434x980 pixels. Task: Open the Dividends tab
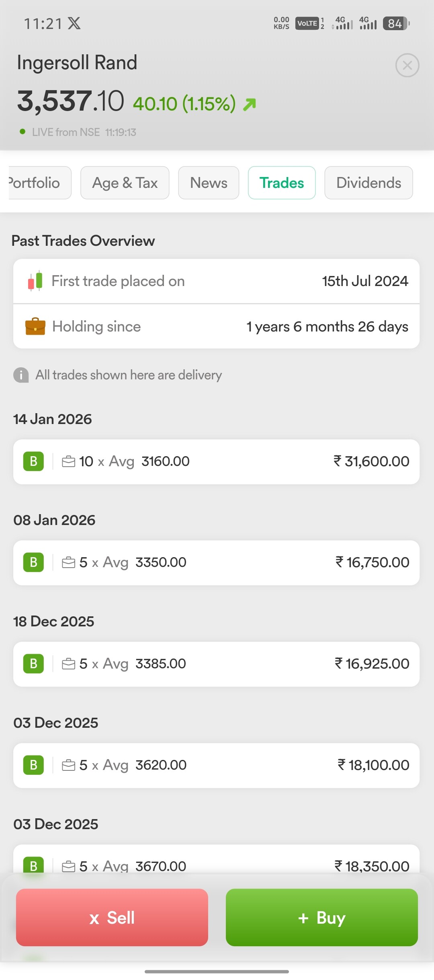click(x=368, y=183)
